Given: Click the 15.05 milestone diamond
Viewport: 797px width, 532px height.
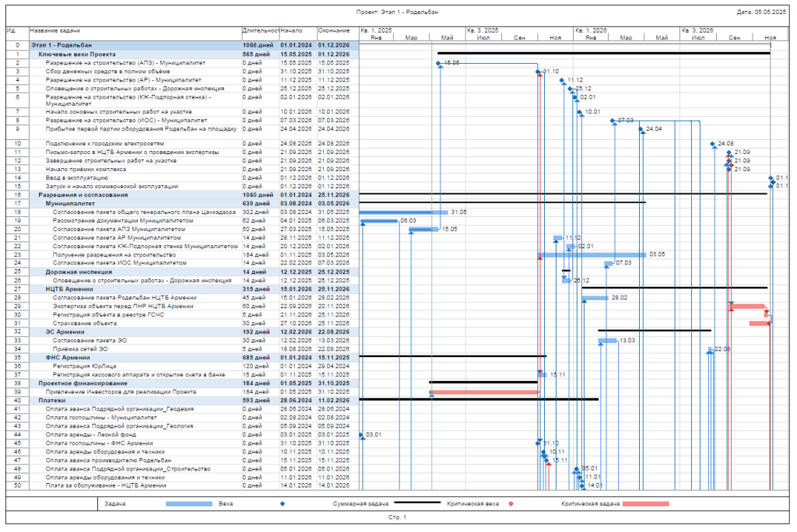Looking at the screenshot, I should coord(440,63).
